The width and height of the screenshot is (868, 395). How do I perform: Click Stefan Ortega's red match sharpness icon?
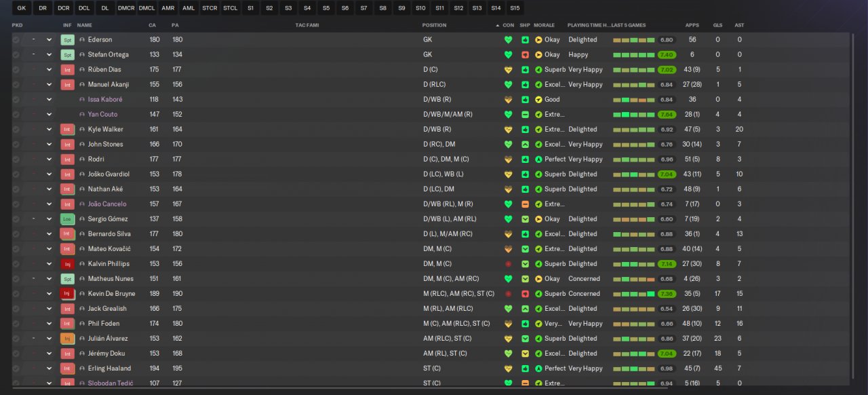pos(525,54)
